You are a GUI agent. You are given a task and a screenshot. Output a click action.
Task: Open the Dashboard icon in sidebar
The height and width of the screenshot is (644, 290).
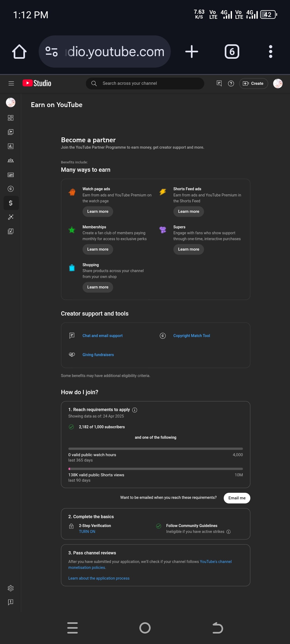point(10,118)
